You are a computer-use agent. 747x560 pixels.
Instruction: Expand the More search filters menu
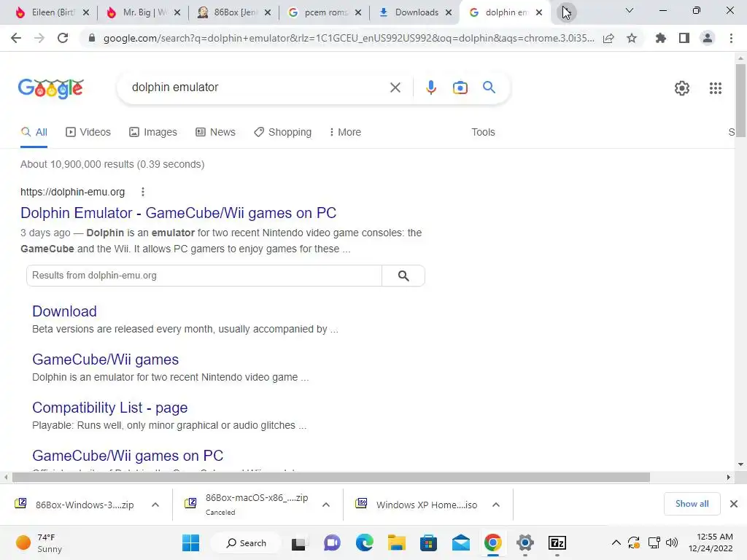345,132
